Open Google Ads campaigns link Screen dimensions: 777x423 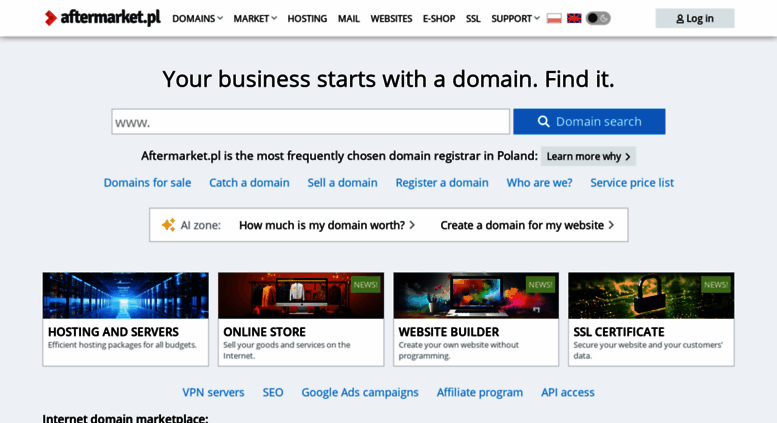click(x=360, y=392)
